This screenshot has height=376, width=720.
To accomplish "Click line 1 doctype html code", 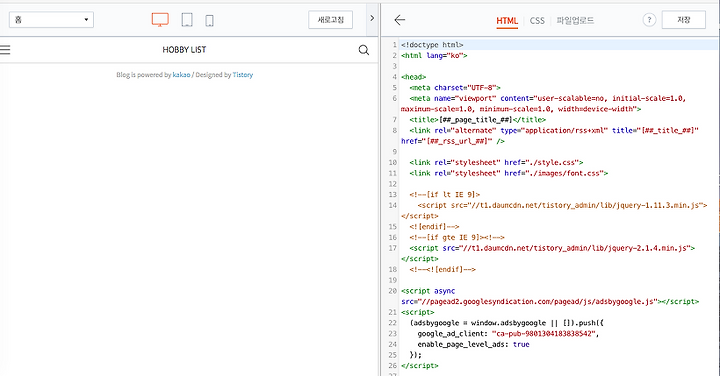I will [432, 45].
